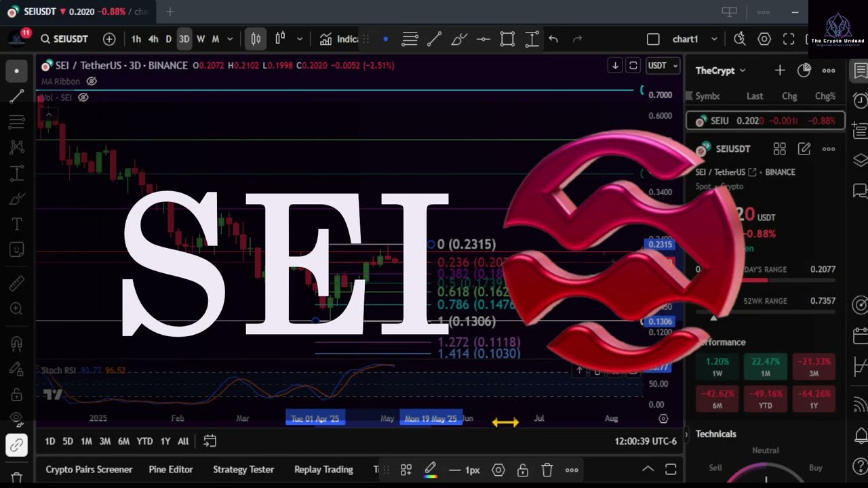This screenshot has width=868, height=488.
Task: Click the undo arrow
Action: 553,39
